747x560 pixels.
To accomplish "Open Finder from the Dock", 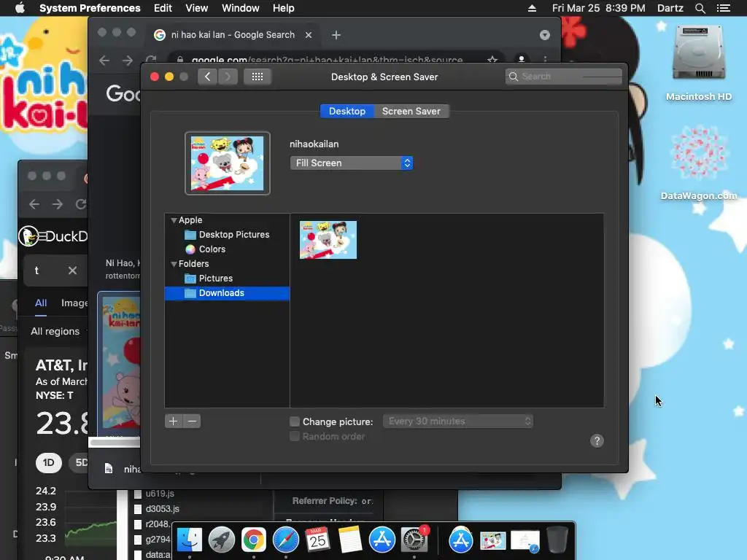I will click(x=190, y=540).
